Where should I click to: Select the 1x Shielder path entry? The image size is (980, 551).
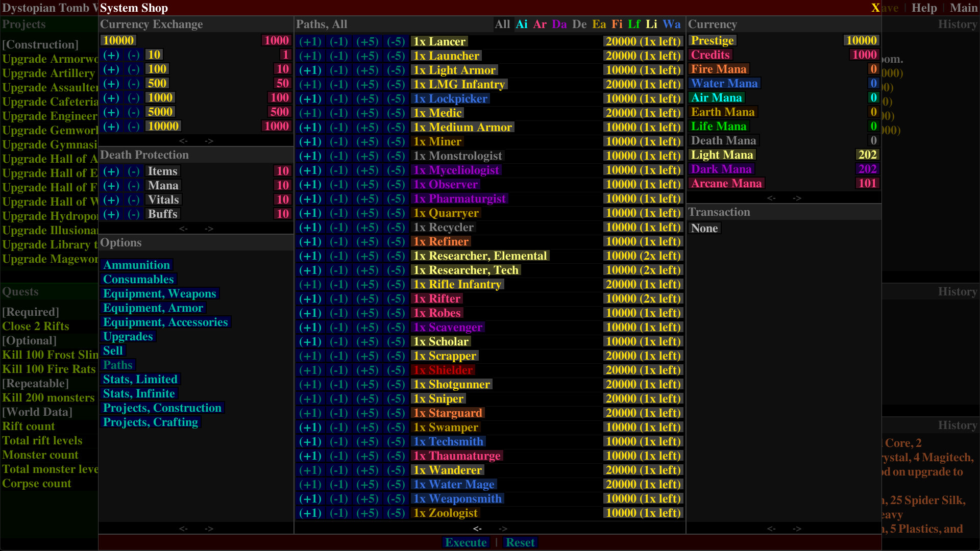(x=443, y=370)
